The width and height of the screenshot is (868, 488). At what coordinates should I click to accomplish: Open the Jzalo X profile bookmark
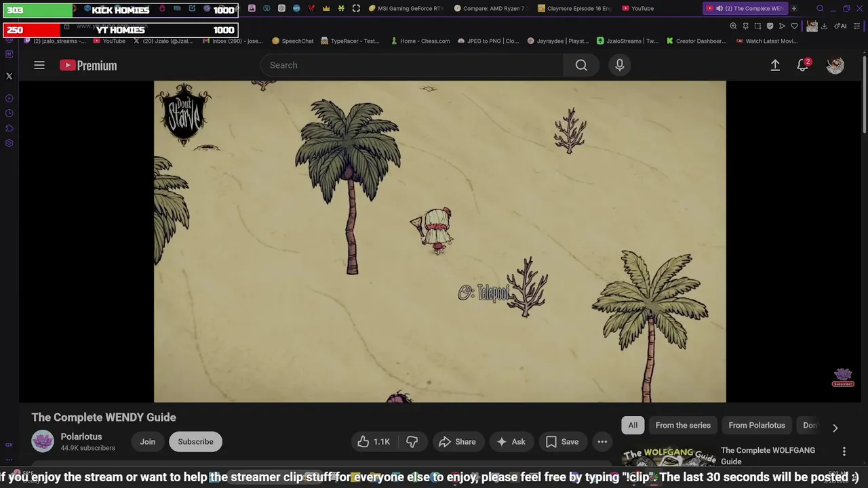pyautogui.click(x=162, y=41)
